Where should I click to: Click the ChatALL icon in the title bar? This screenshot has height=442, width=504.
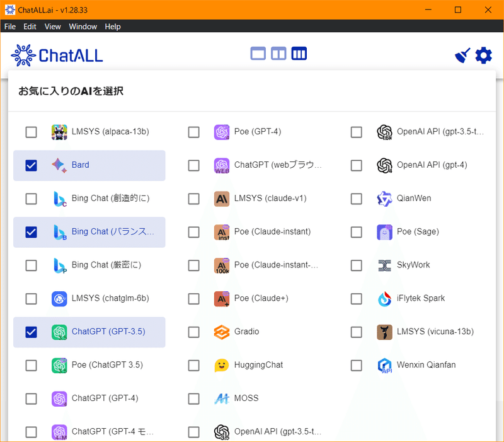point(9,9)
